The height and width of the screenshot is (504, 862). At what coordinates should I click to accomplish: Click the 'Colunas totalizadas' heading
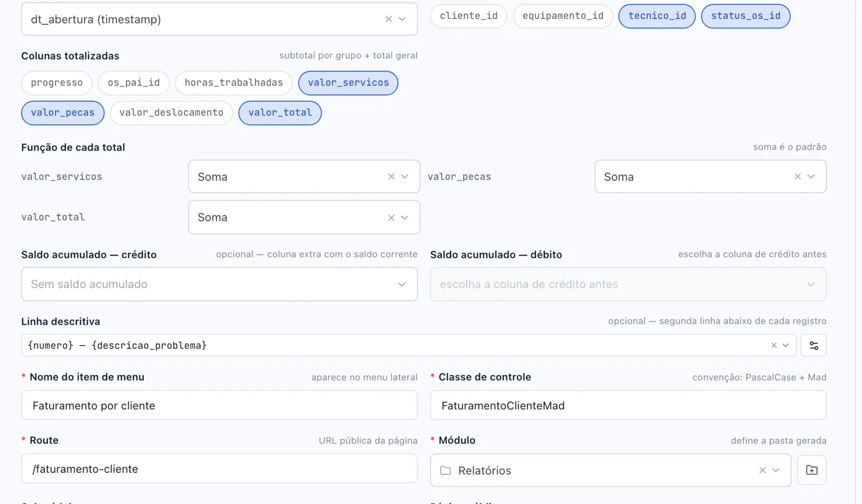(70, 56)
